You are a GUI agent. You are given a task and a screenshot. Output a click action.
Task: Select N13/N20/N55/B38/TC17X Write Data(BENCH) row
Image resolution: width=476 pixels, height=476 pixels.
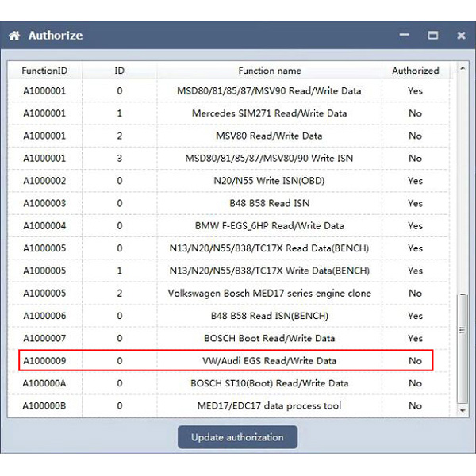click(x=228, y=271)
